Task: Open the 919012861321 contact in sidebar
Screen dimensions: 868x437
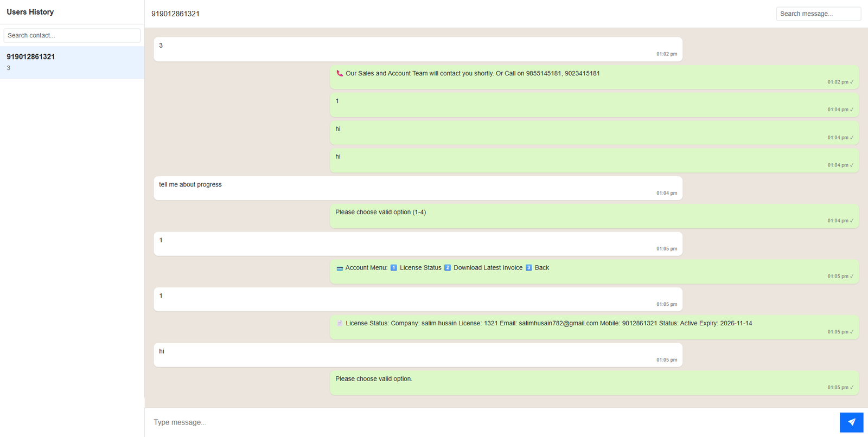Action: (x=72, y=62)
